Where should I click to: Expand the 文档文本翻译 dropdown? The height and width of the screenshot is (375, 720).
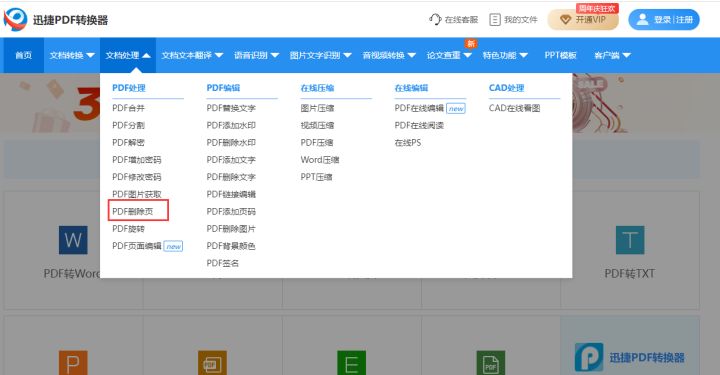click(x=219, y=55)
